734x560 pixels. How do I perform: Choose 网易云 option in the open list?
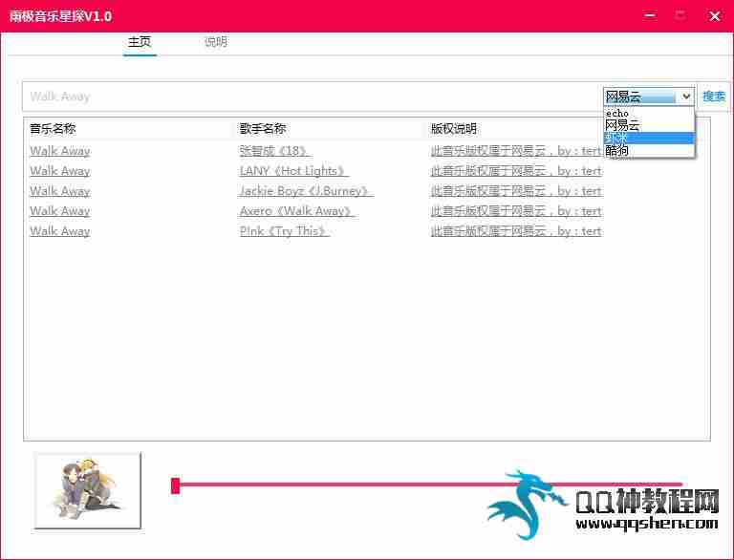(x=649, y=125)
